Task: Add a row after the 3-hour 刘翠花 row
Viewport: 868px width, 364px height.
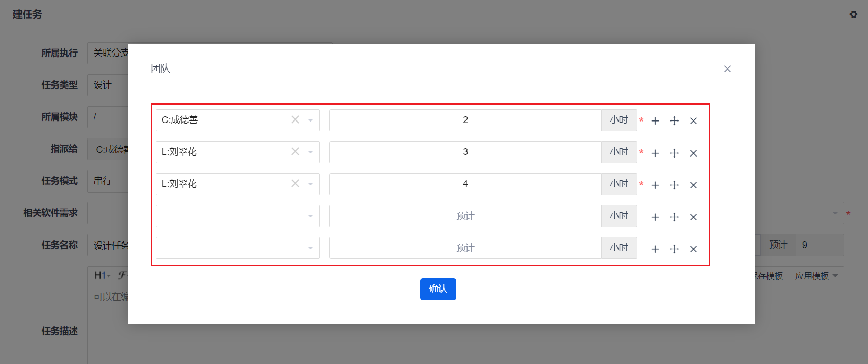Action: (x=655, y=153)
